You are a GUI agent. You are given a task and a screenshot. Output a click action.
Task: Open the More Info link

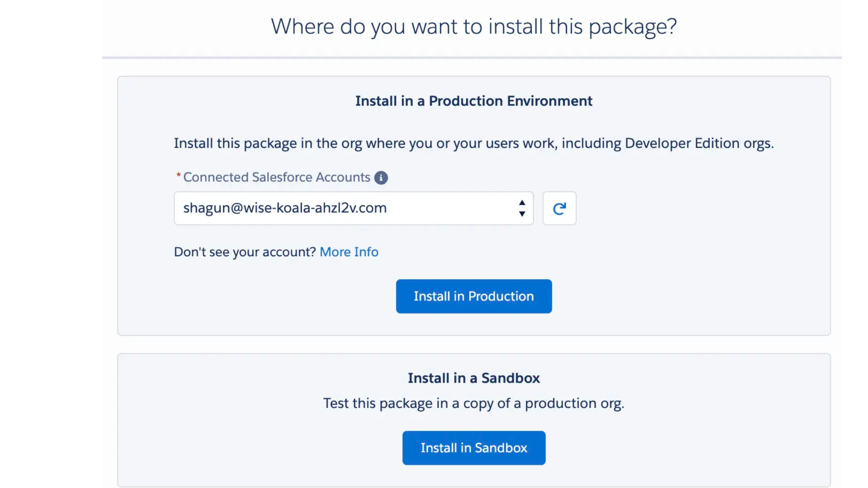coord(349,252)
